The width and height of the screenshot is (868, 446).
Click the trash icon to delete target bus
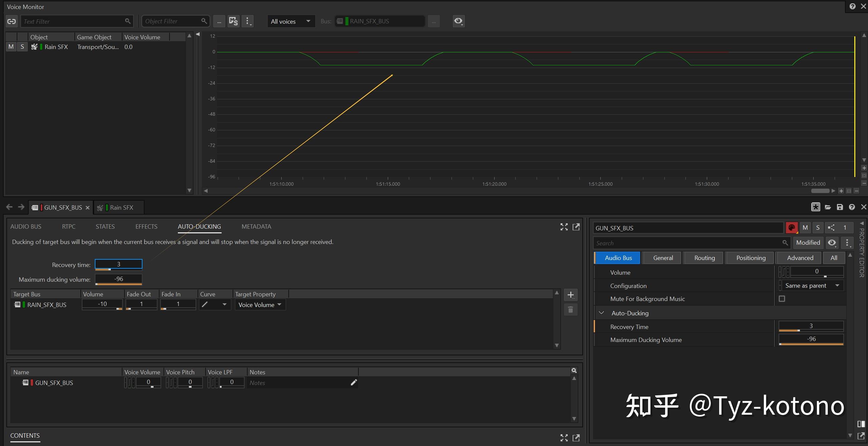coord(570,310)
